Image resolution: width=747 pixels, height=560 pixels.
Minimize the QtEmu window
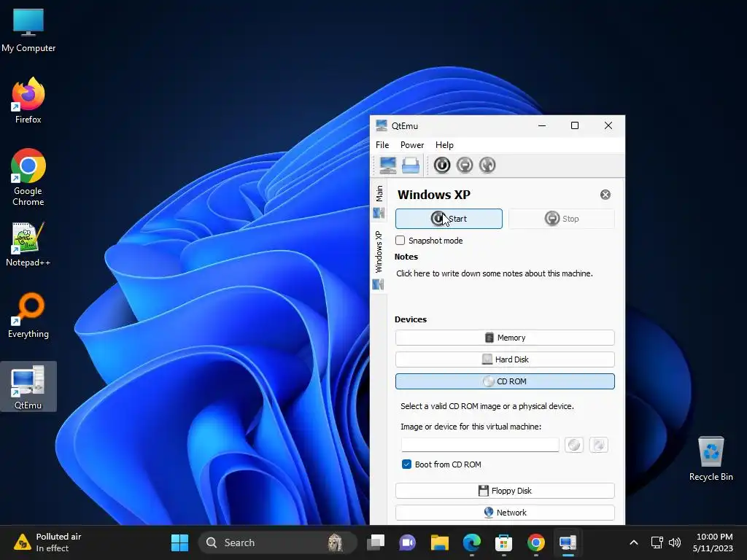click(x=542, y=125)
